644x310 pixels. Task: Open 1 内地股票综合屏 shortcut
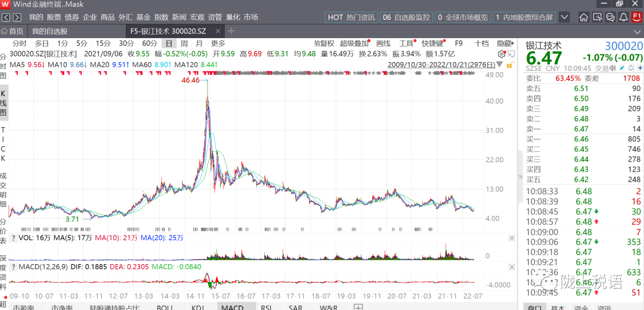524,17
